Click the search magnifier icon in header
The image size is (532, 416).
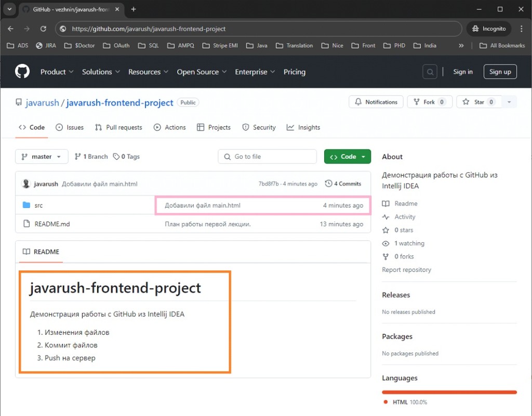coord(430,72)
